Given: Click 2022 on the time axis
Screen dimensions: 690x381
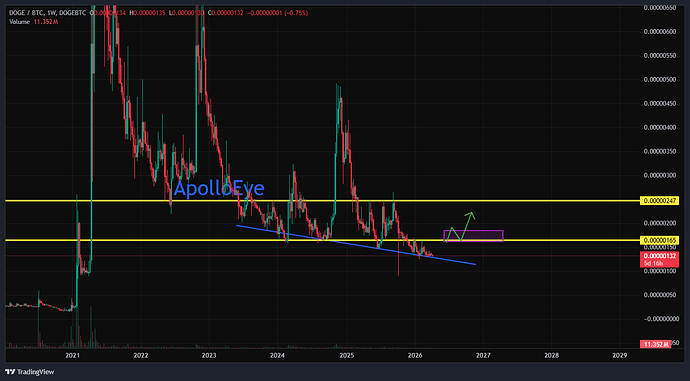Looking at the screenshot, I should (141, 355).
